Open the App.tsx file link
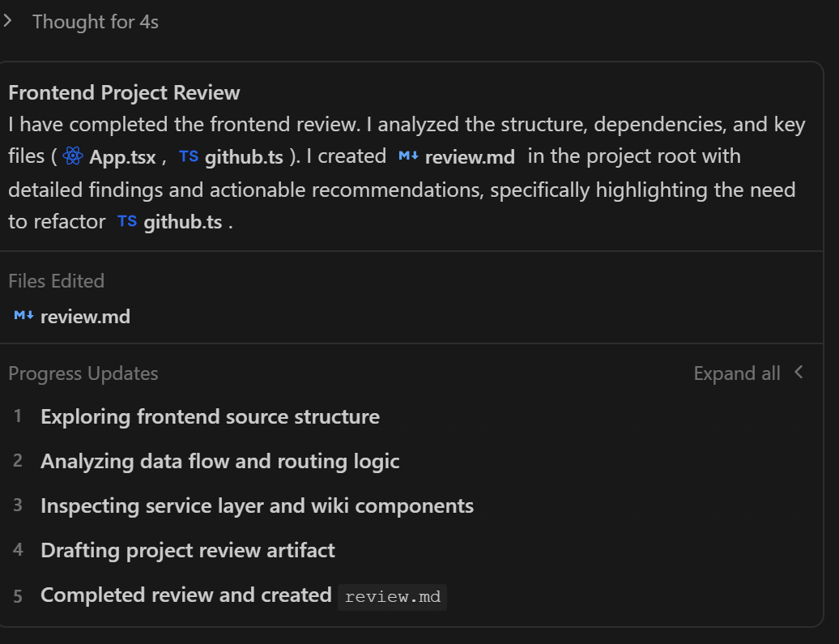Image resolution: width=839 pixels, height=644 pixels. point(122,157)
